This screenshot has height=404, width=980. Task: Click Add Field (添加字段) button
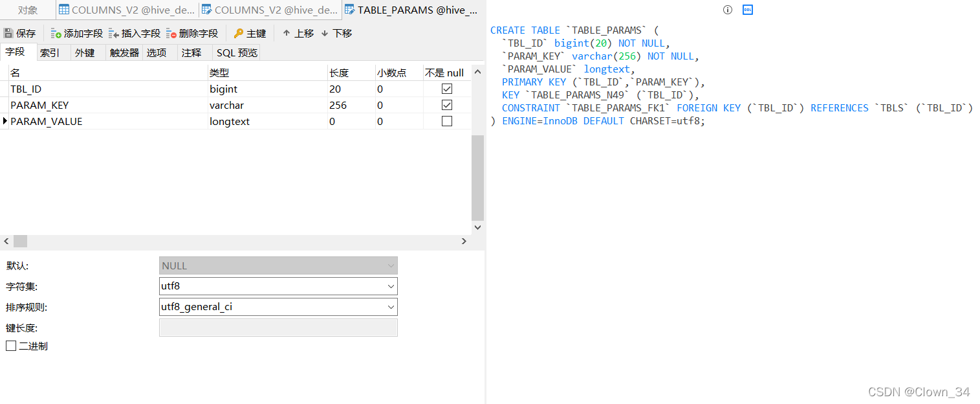(77, 33)
